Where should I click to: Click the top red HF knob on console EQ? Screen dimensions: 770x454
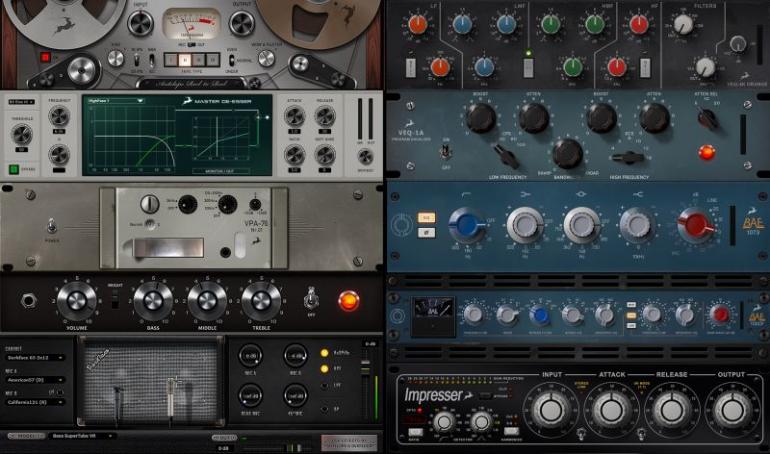click(x=639, y=25)
